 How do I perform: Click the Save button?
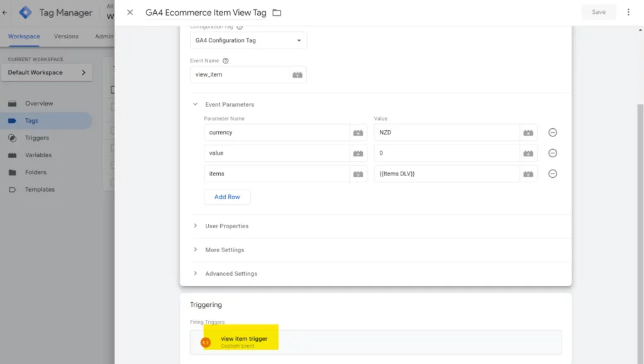599,13
